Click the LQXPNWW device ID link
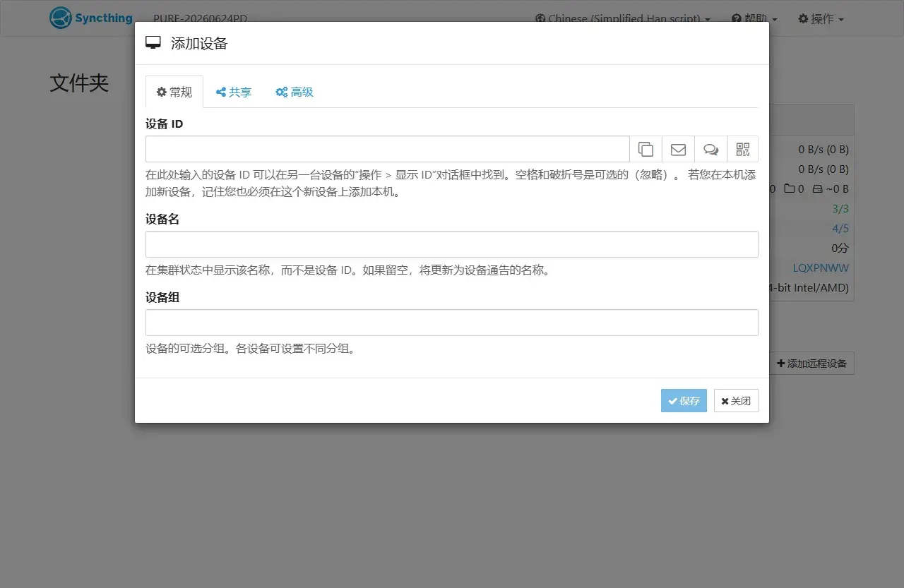Image resolution: width=904 pixels, height=588 pixels. coord(821,268)
